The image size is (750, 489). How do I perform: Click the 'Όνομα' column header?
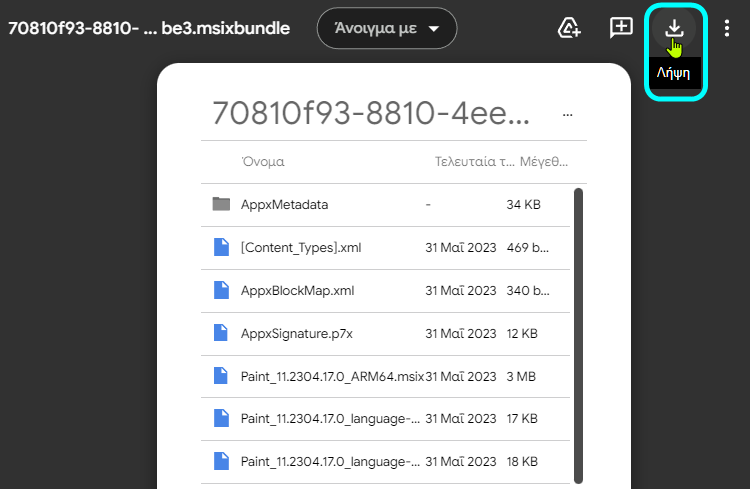point(263,162)
